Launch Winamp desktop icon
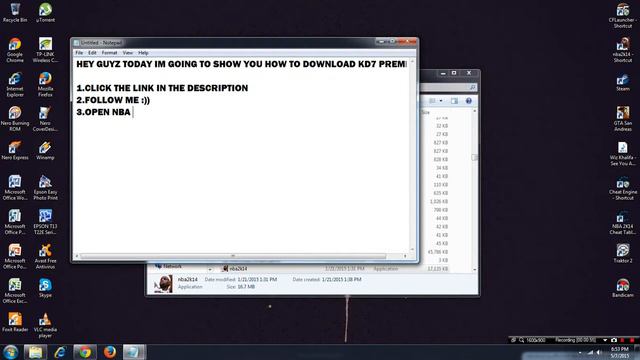Screen dimensions: 640x360 (x=45, y=150)
